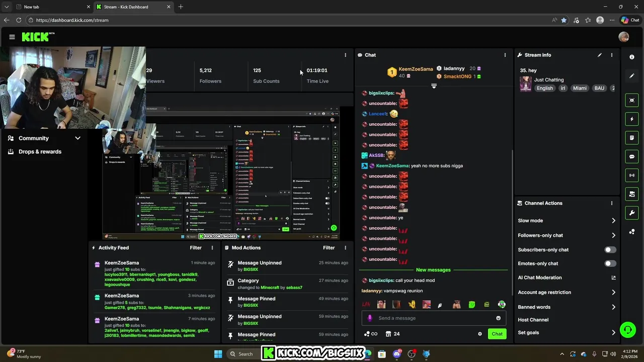The image size is (644, 362).
Task: Bookmark page with the star icon
Action: [564, 20]
